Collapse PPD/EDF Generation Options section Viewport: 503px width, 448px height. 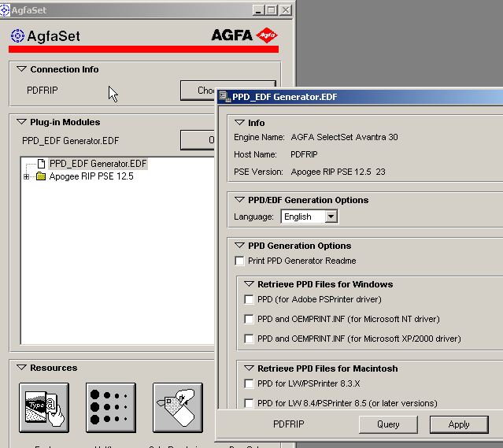[239, 200]
